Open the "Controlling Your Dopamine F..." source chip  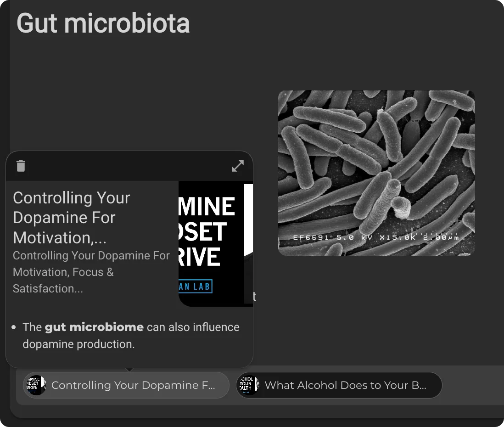133,385
